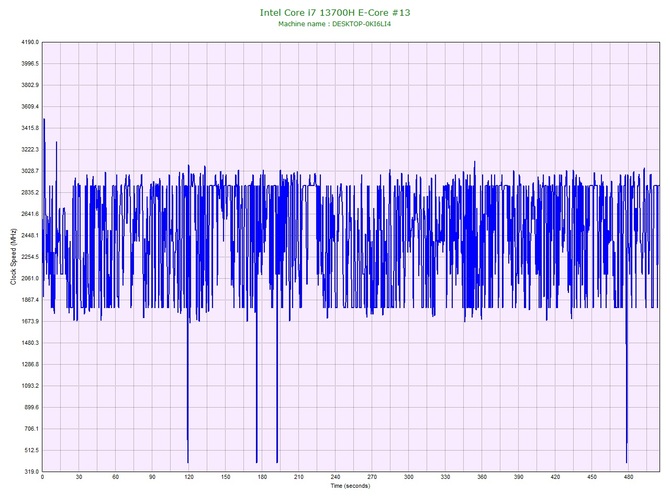Click the x-axis tick label 120
This screenshot has height=503, width=670.
click(189, 477)
